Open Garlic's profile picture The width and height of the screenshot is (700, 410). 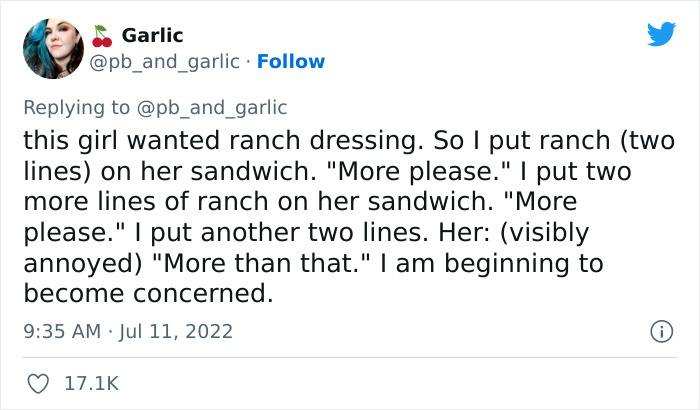(53, 49)
